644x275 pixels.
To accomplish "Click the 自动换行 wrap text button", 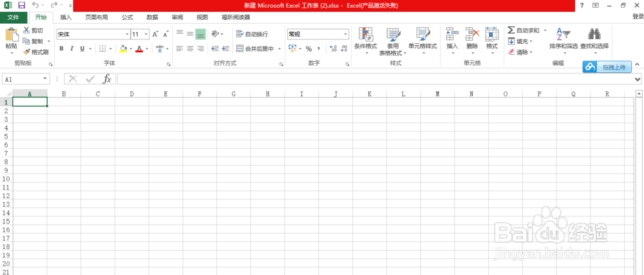I will (252, 34).
